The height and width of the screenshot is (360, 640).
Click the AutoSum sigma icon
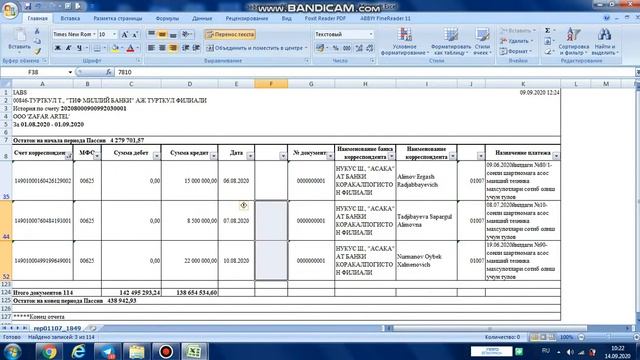(548, 31)
